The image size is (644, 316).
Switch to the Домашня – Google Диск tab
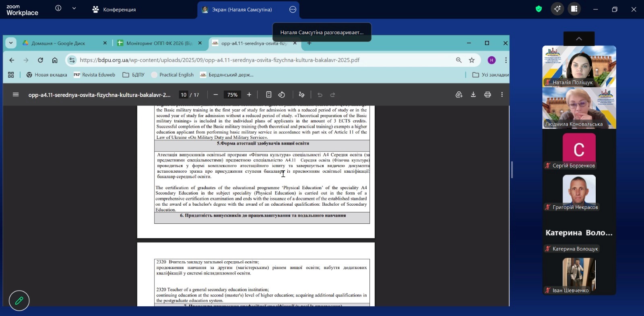coord(58,43)
